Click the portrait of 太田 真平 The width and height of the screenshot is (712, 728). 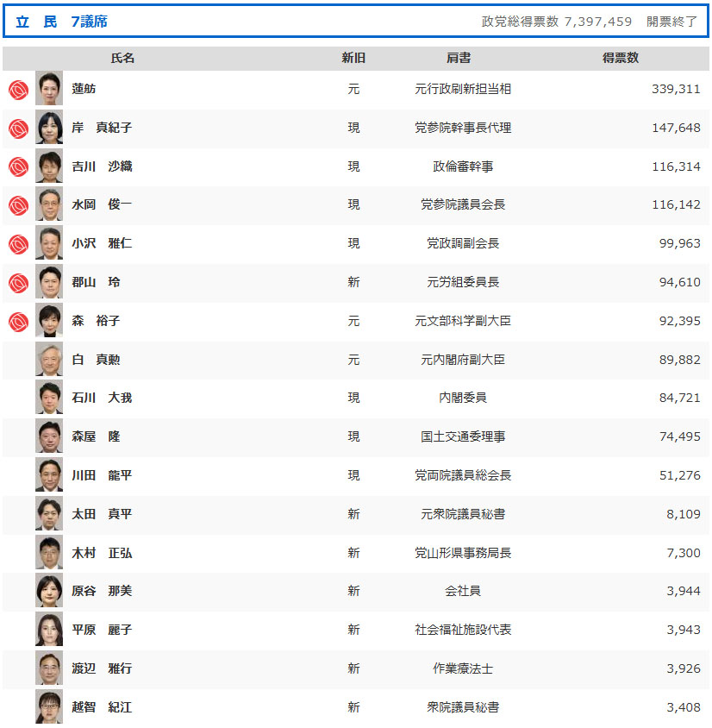tap(49, 514)
